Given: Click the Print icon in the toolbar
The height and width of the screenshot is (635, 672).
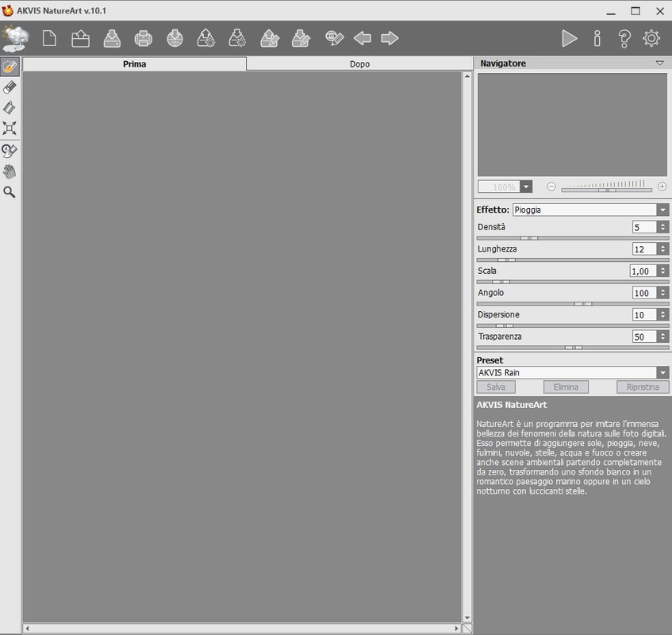Looking at the screenshot, I should pyautogui.click(x=143, y=38).
